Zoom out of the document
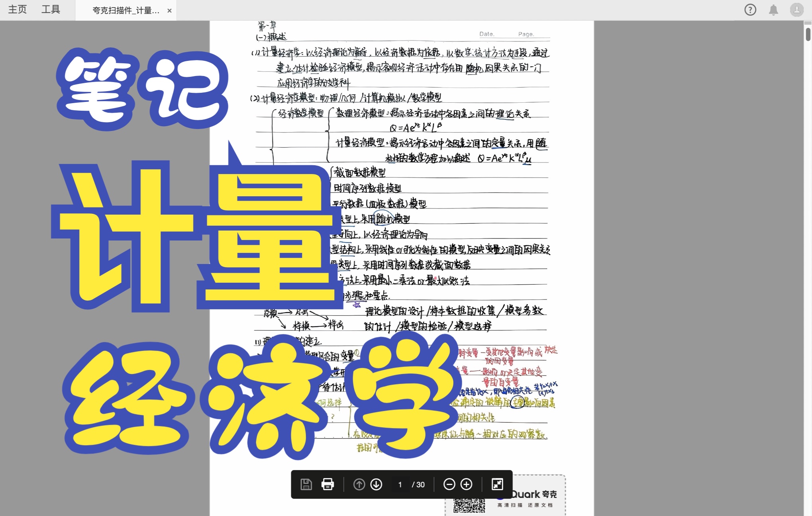The image size is (812, 516). pos(450,485)
